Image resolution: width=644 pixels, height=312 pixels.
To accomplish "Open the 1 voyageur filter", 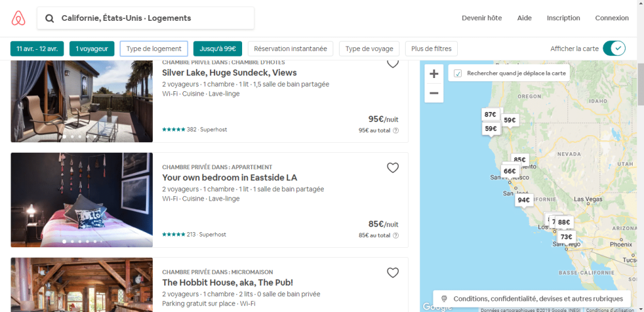I will (x=92, y=48).
